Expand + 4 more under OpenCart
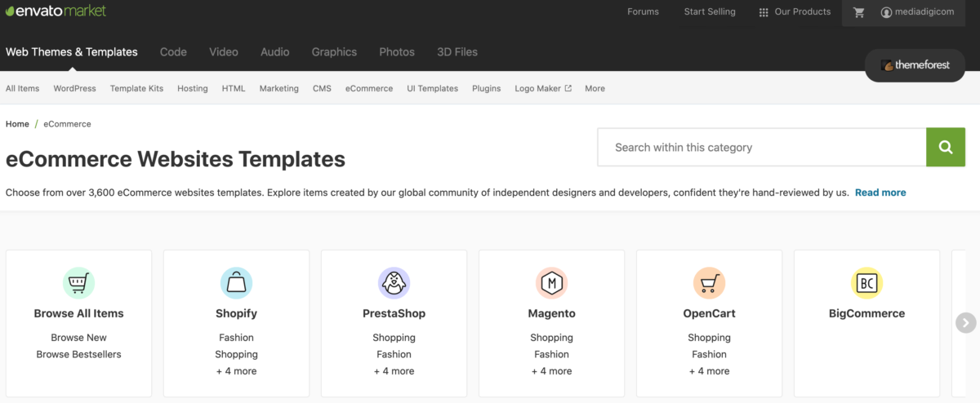Screen dimensions: 980x403 (x=709, y=371)
